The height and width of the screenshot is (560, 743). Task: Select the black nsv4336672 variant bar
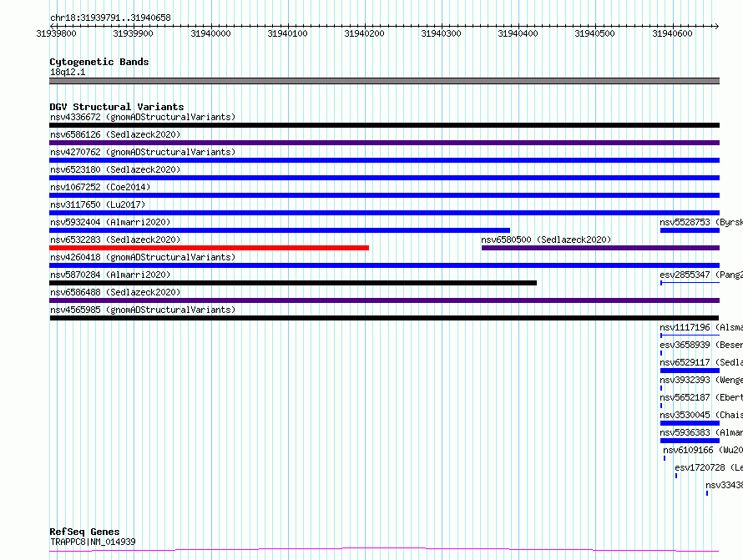[384, 125]
